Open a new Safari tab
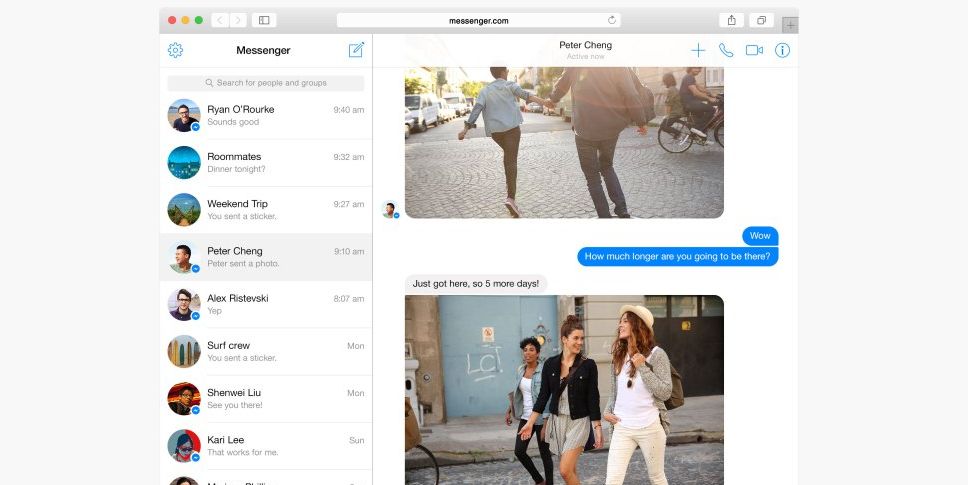This screenshot has height=485, width=968. point(790,25)
